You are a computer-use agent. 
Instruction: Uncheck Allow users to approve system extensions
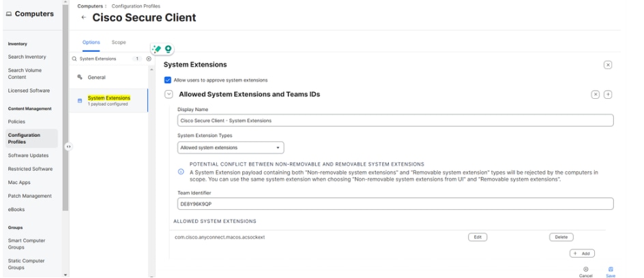pyautogui.click(x=169, y=80)
